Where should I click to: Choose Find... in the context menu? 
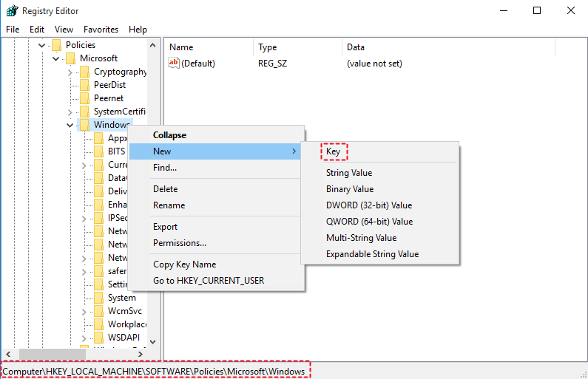215,168
